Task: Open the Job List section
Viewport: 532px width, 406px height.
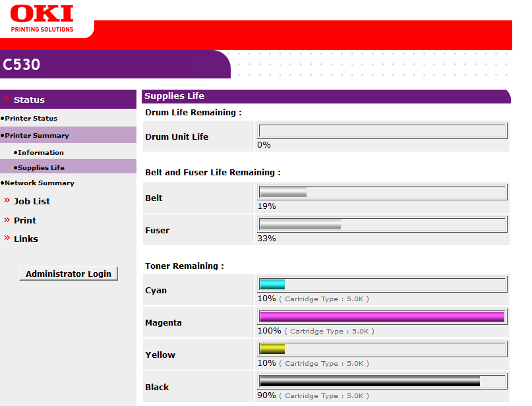Action: click(x=32, y=202)
